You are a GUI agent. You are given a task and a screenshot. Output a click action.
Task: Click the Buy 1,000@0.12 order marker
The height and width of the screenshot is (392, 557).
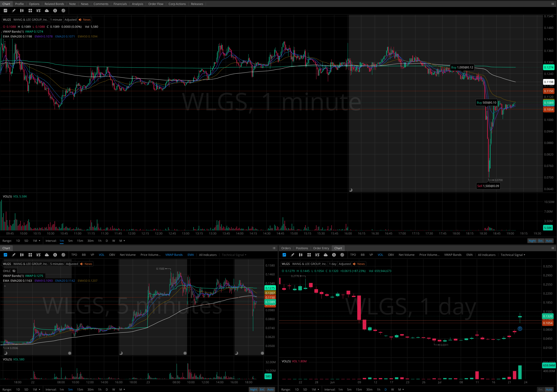pyautogui.click(x=462, y=67)
